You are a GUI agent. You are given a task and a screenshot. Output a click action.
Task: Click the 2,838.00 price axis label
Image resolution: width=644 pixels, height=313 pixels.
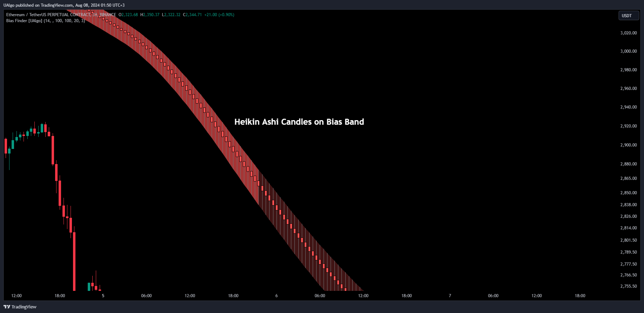629,205
